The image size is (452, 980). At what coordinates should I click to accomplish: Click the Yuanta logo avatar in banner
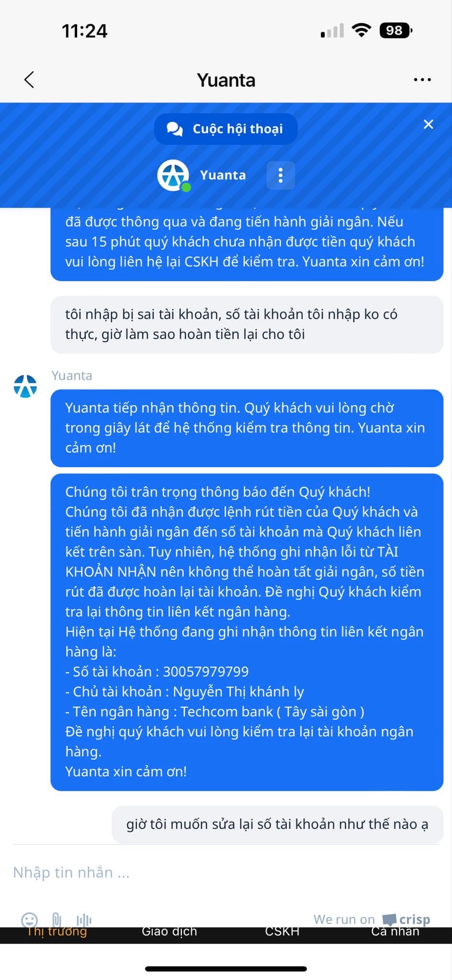[173, 175]
